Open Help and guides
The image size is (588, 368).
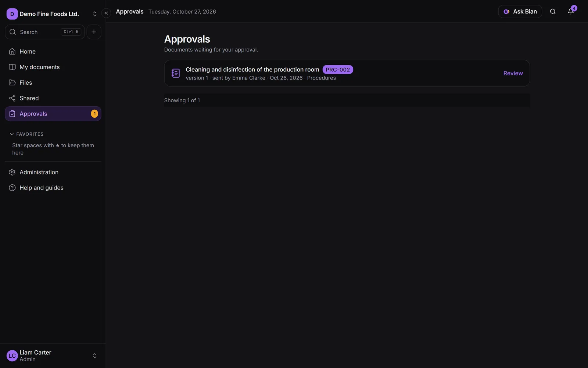tap(53, 188)
